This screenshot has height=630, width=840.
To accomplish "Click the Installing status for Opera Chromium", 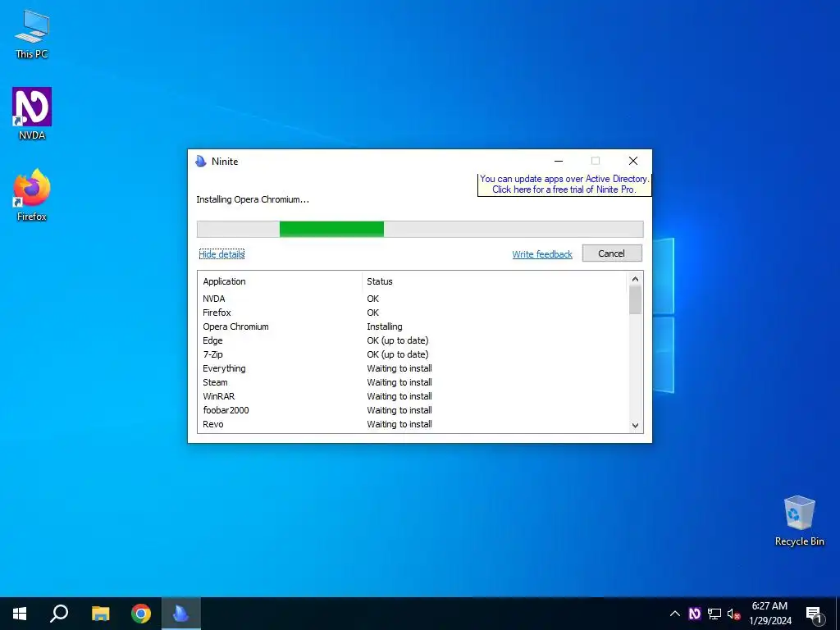I will pos(385,326).
